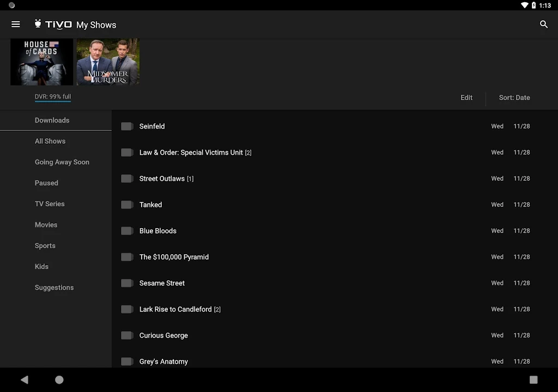Image resolution: width=558 pixels, height=392 pixels.
Task: Show the Movies category
Action: [46, 225]
